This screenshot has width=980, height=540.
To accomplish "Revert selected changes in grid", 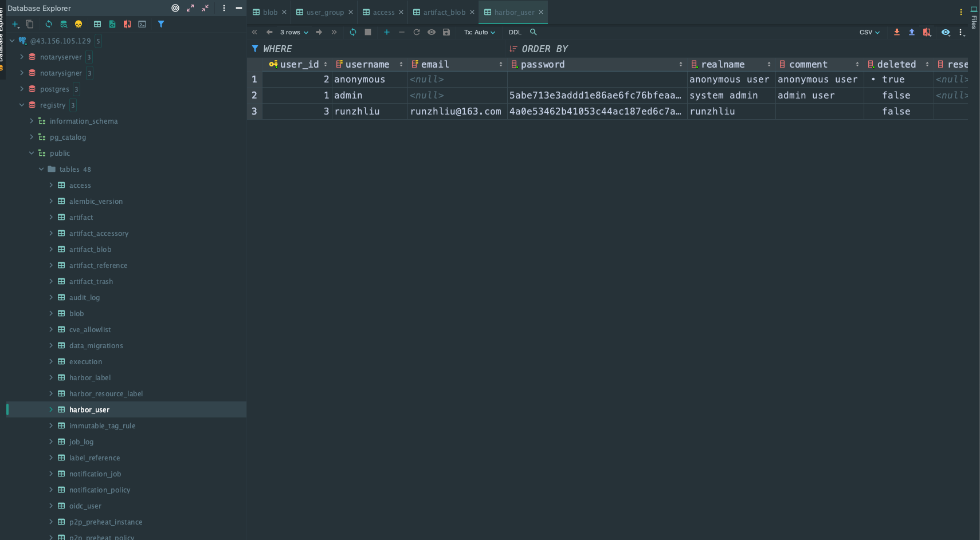I will (x=417, y=32).
